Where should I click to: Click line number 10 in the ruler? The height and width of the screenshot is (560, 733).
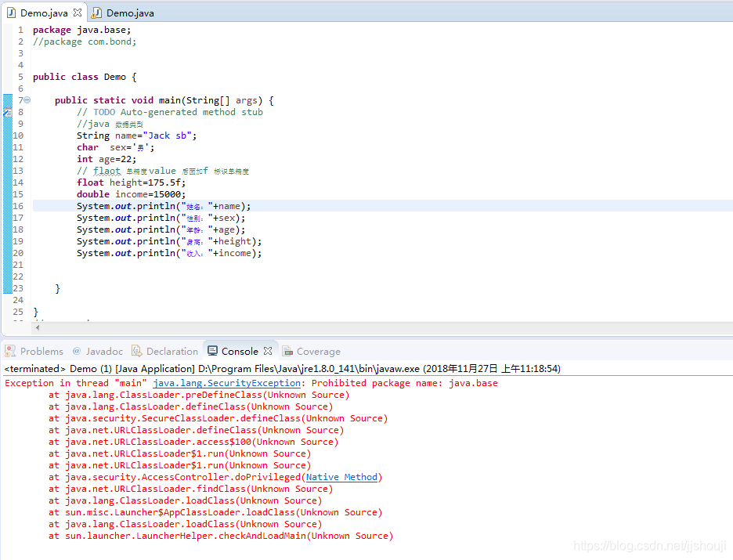click(x=20, y=135)
